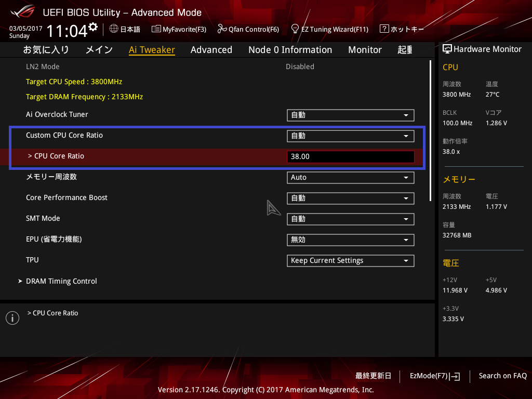Select the > CPU Core Ratio row label
This screenshot has height=399, width=532.
pos(56,156)
